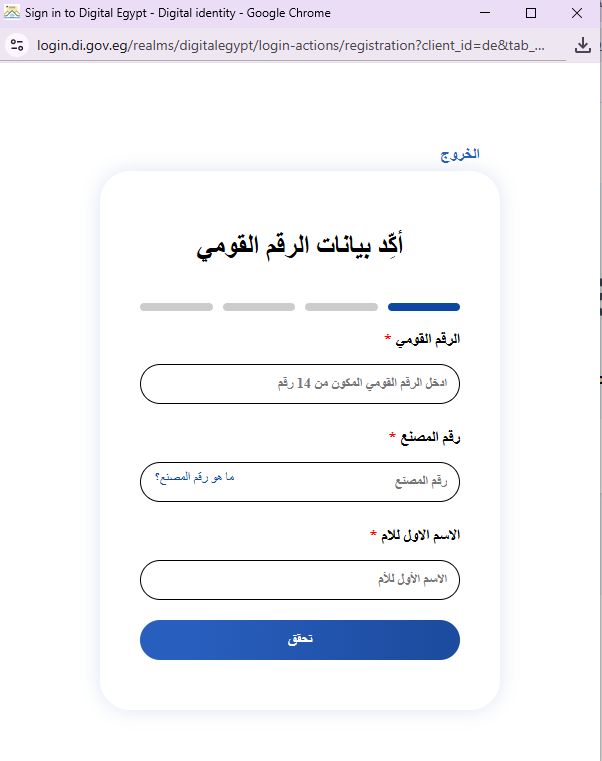Click the active blue progress step bar
This screenshot has height=761, width=602.
424,307
